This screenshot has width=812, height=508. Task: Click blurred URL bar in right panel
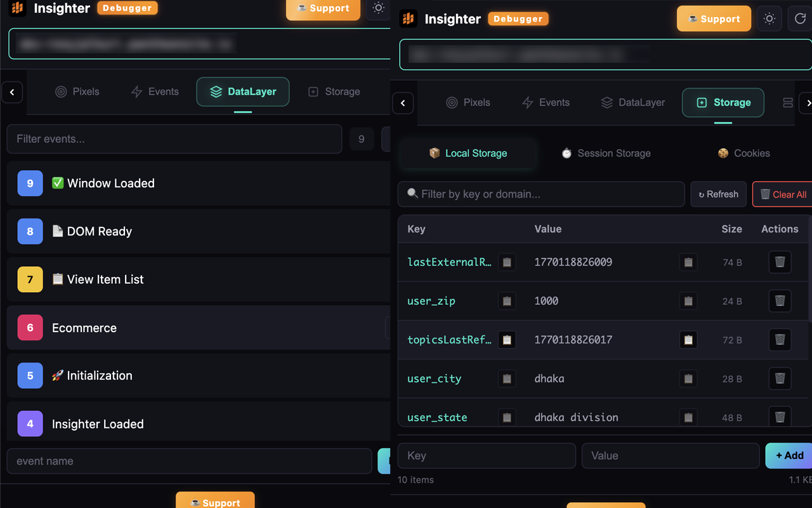606,55
